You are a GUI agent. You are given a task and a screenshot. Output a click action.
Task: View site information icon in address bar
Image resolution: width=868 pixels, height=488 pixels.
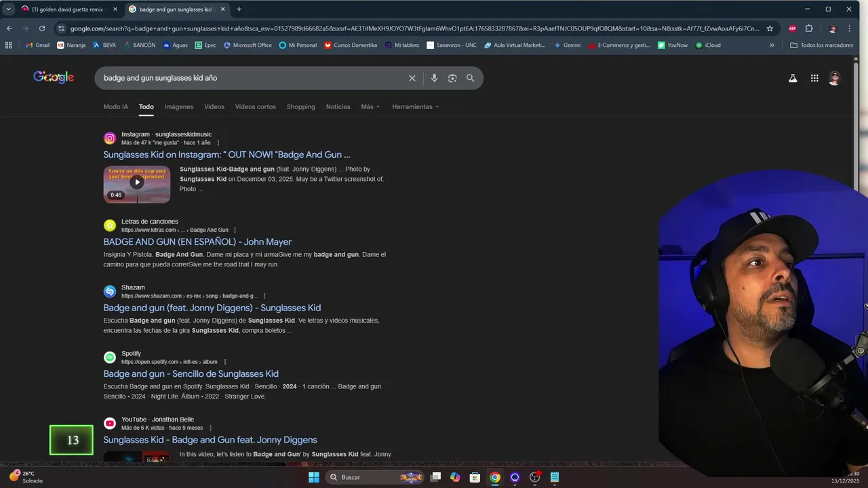(x=61, y=28)
